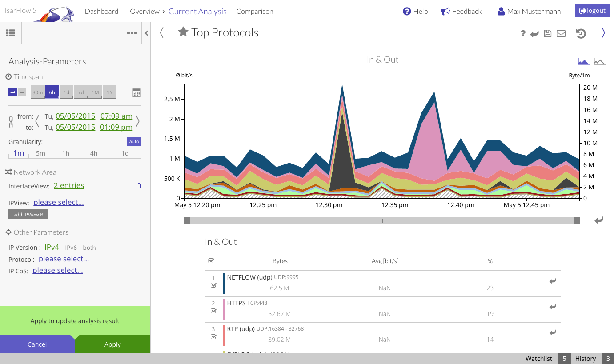Screen dimensions: 614x364
Task: Open the IPView please select link
Action: [58, 202]
